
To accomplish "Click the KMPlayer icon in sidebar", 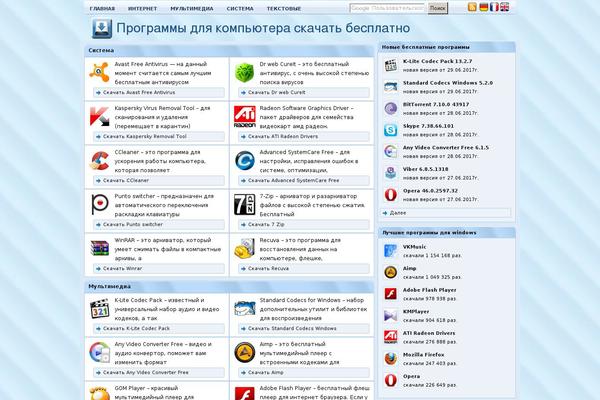I will point(390,316).
